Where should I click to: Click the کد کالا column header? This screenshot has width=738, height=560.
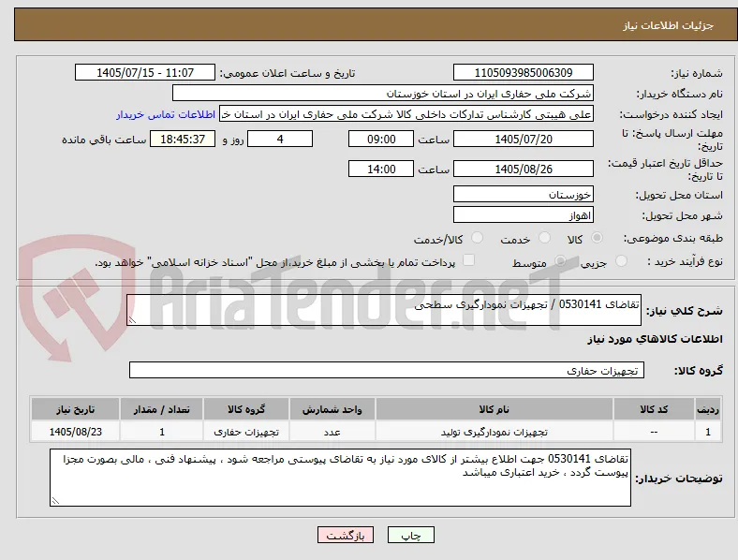(x=654, y=409)
